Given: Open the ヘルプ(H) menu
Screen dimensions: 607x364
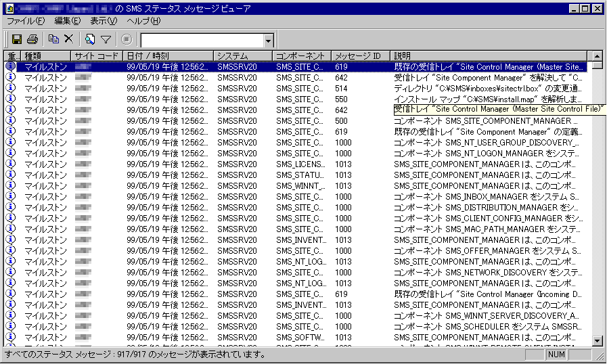Looking at the screenshot, I should (x=143, y=21).
